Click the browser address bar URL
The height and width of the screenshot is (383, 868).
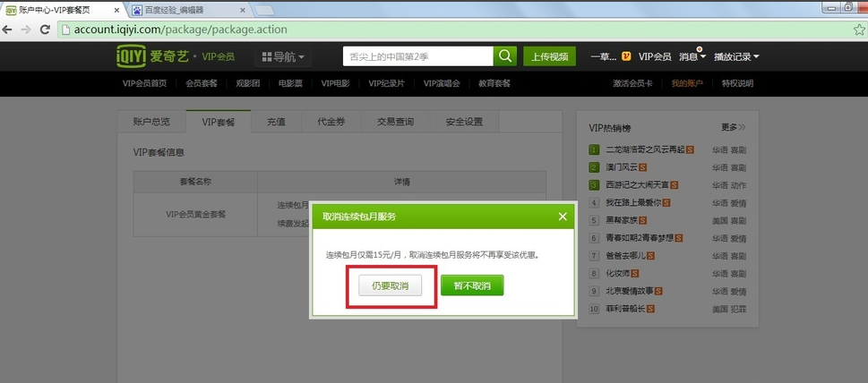coord(180,30)
